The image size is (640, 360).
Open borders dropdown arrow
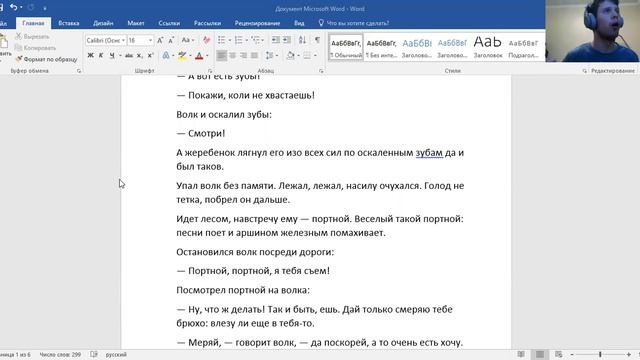[x=315, y=56]
